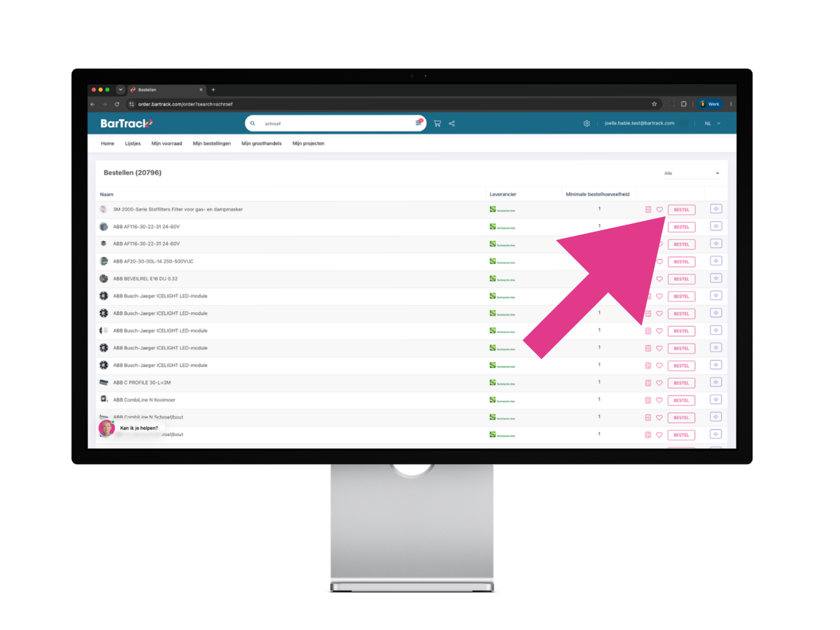Open a new browser tab
Screen dimensions: 840x630
coord(213,90)
